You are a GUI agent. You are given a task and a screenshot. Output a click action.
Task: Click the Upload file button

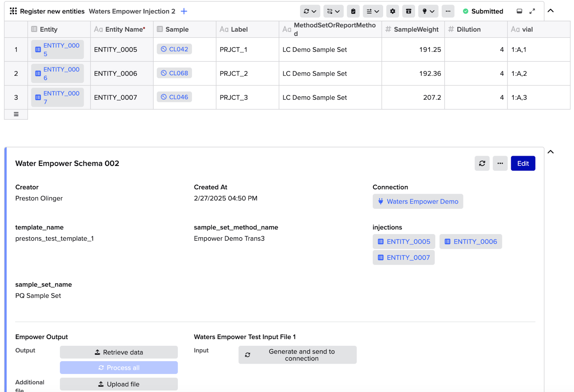119,384
